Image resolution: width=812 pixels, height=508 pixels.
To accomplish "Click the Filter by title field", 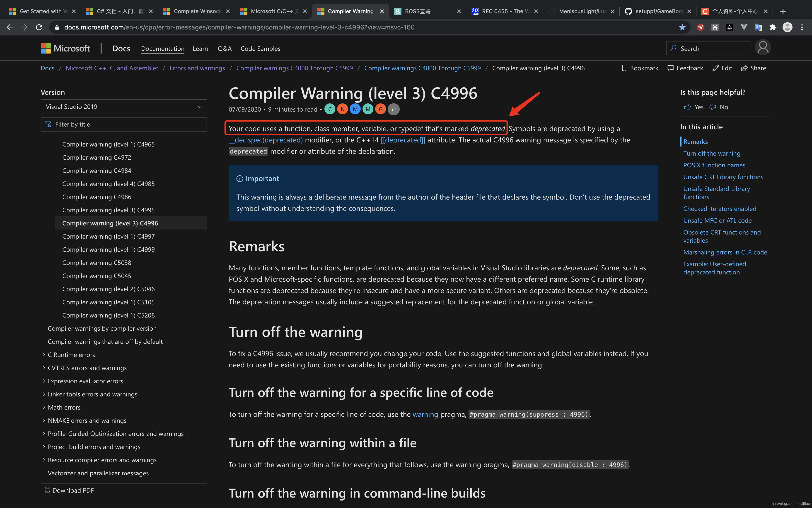I will pos(124,124).
